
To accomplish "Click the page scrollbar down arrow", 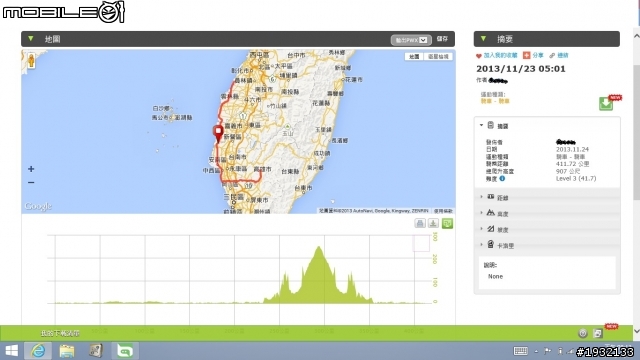I will 636,331.
